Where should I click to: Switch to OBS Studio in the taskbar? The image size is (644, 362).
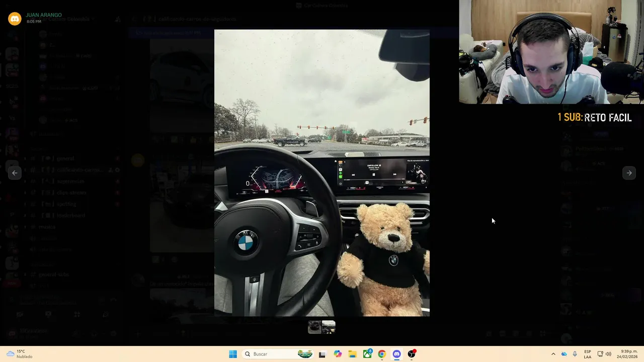[x=412, y=354]
